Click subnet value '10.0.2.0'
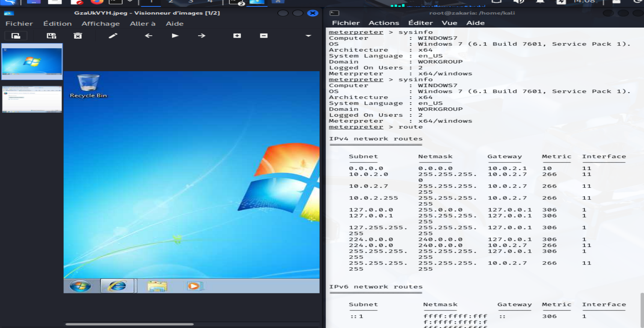Viewport: 644px width, 328px height. (x=368, y=174)
